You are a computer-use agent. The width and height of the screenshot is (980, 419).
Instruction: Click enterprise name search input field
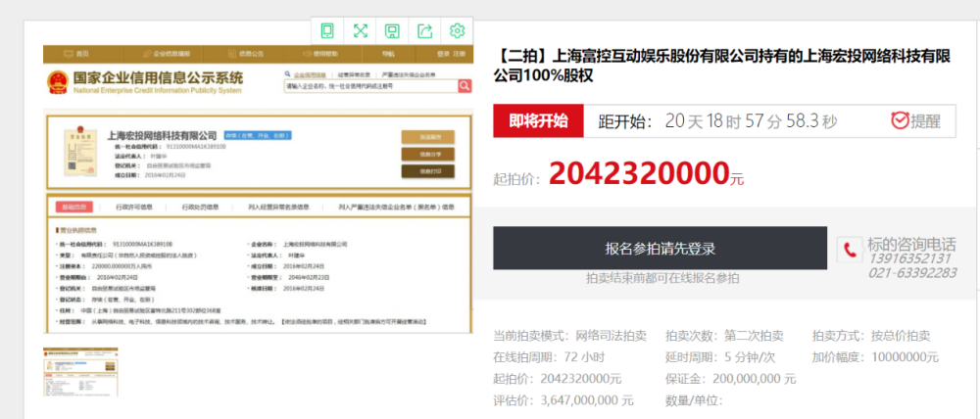(370, 87)
